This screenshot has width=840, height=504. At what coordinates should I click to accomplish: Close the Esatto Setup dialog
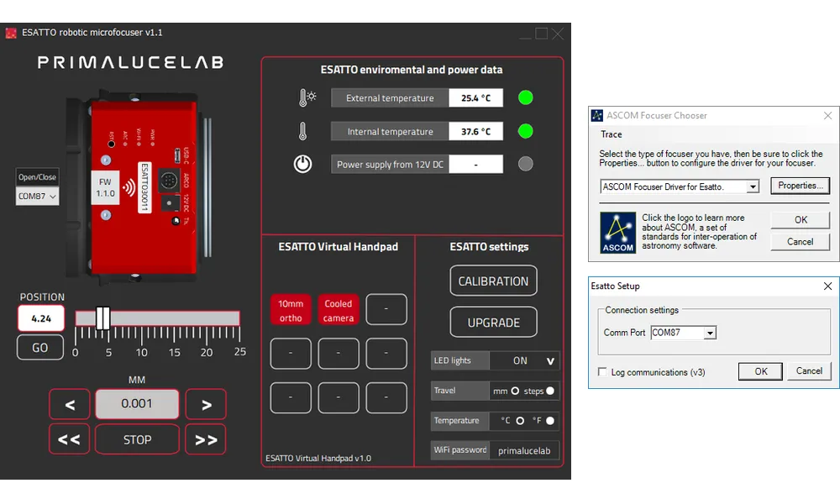(827, 286)
